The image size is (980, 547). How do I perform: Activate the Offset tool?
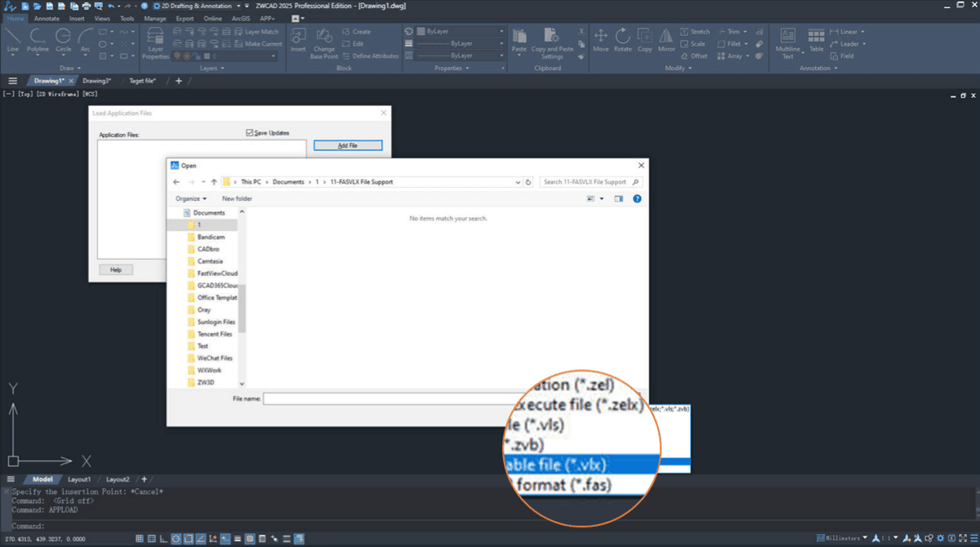(x=694, y=56)
